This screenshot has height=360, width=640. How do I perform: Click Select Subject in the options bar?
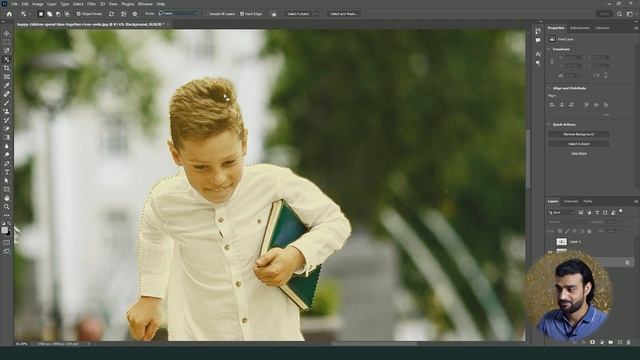pos(298,14)
